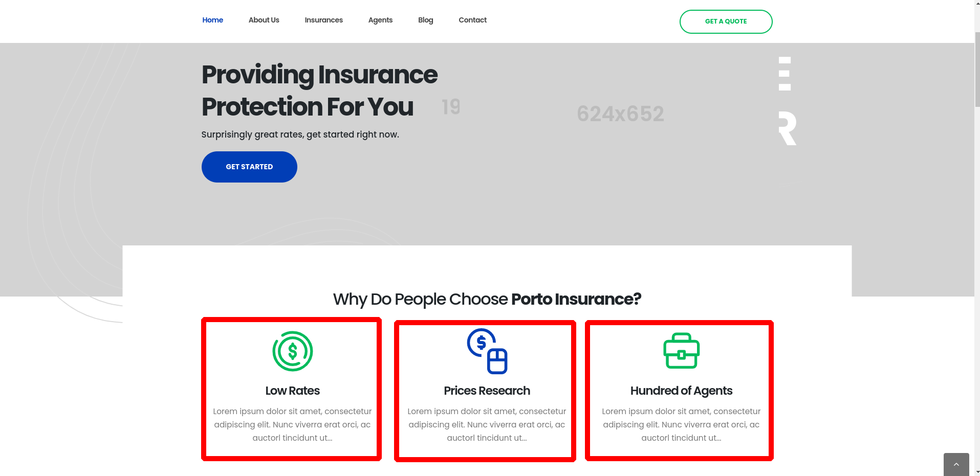This screenshot has width=980, height=476.
Task: Click the green dollar coin Low Rates icon
Action: (x=292, y=351)
